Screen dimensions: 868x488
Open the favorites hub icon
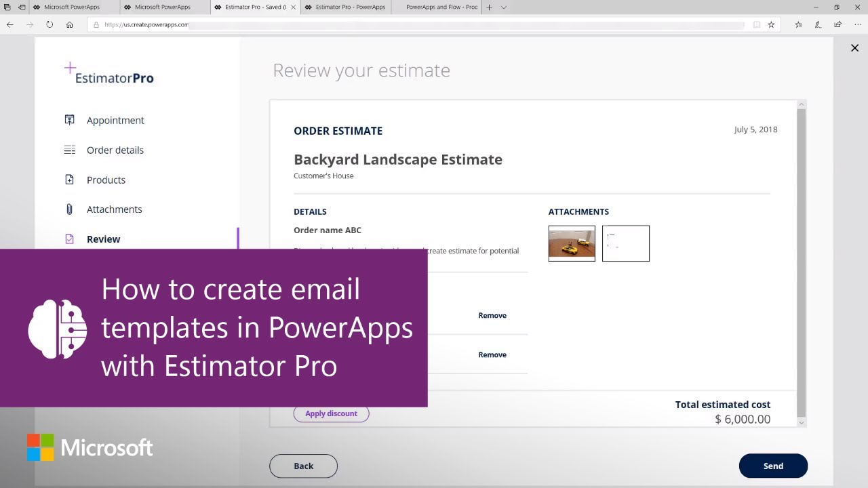point(798,24)
